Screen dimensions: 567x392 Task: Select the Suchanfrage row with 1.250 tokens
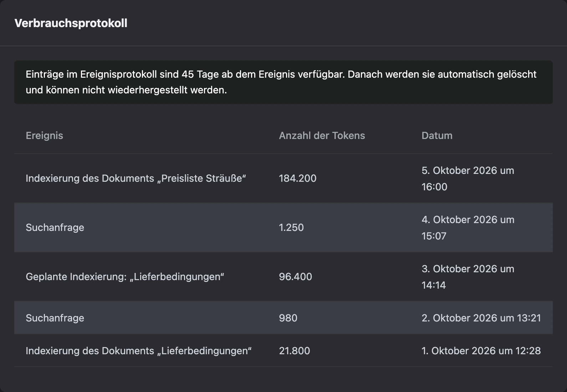coord(283,227)
